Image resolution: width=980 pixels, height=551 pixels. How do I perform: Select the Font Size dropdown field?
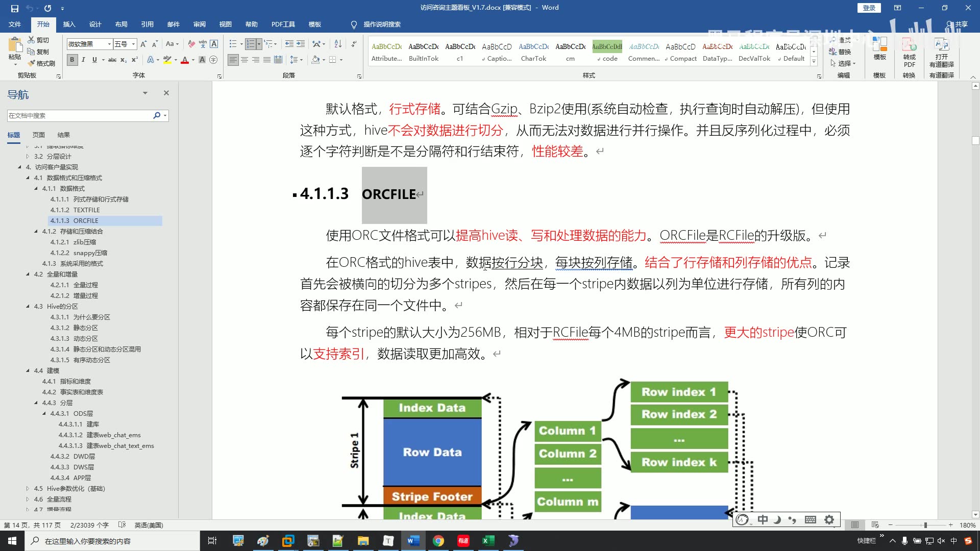(123, 44)
